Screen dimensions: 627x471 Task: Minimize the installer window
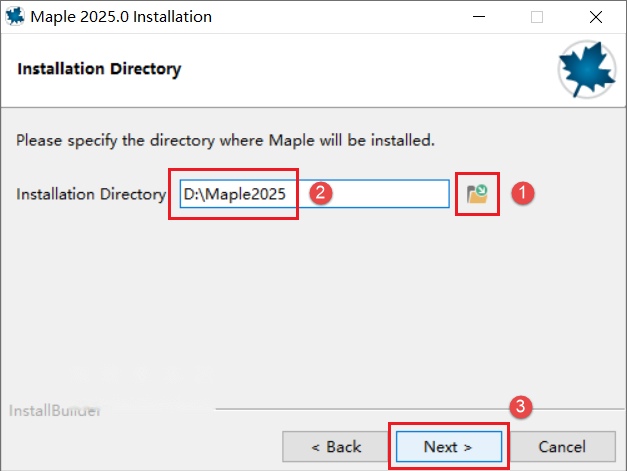(x=479, y=17)
